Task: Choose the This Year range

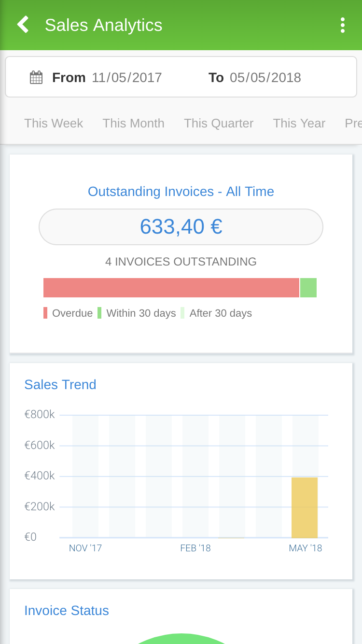Action: (x=299, y=123)
